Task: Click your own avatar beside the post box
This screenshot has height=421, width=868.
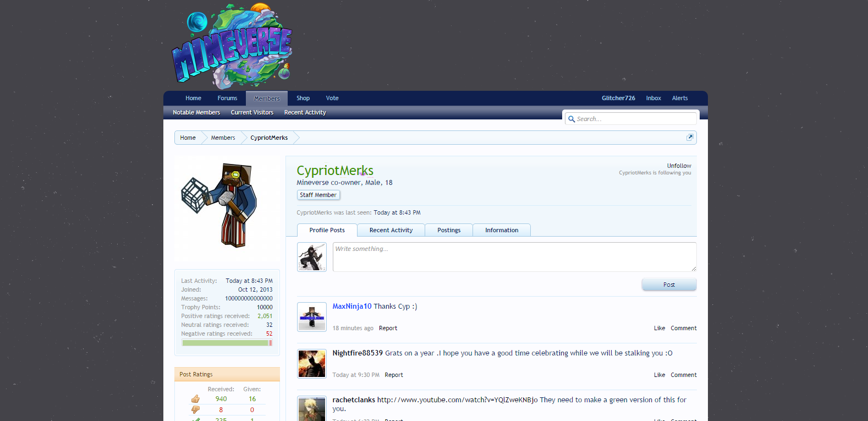Action: click(312, 257)
